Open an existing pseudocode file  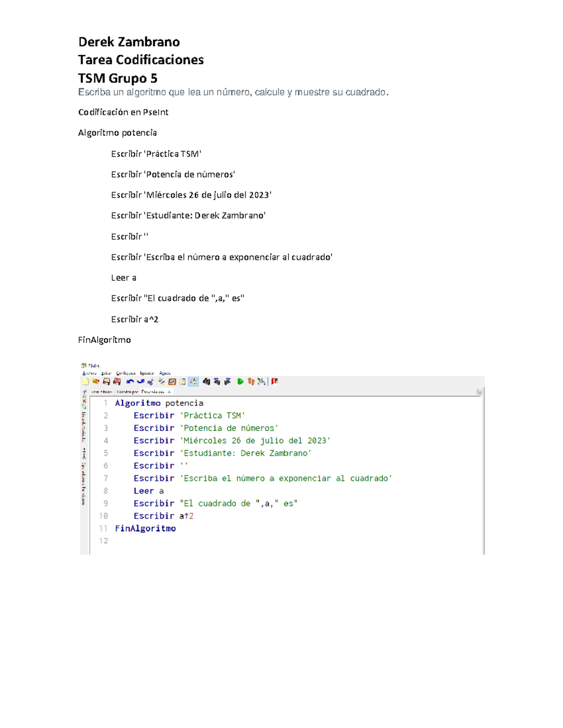[95, 382]
